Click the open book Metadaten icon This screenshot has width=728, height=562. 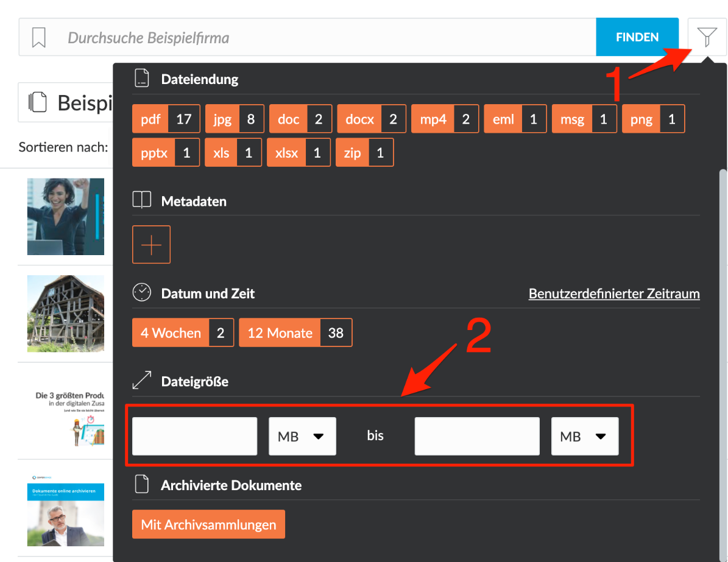(x=141, y=200)
